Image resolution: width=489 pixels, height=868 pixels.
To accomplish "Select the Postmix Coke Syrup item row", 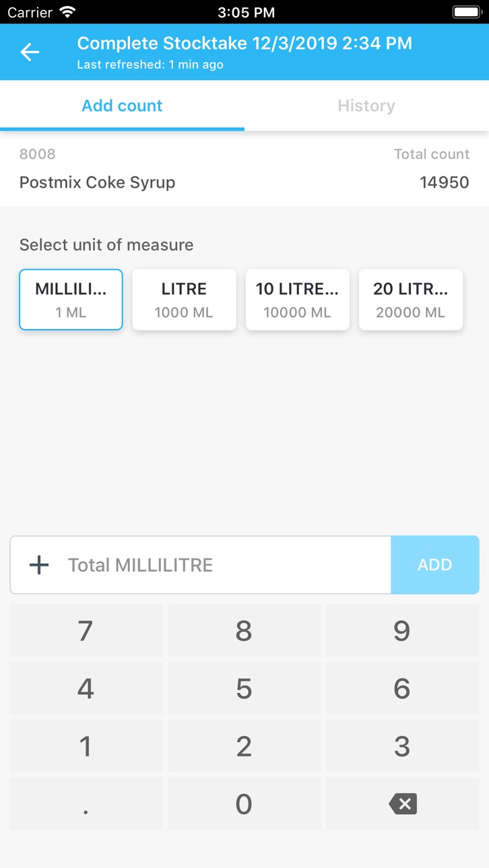I will (x=244, y=169).
